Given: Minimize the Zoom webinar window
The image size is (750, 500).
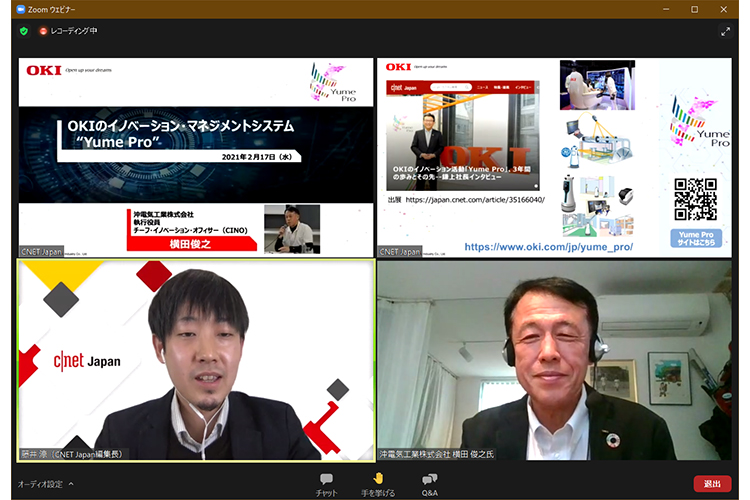Looking at the screenshot, I should click(666, 9).
